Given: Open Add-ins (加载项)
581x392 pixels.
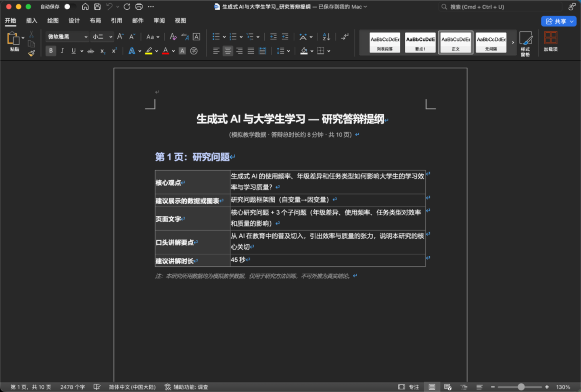Looking at the screenshot, I should [551, 42].
